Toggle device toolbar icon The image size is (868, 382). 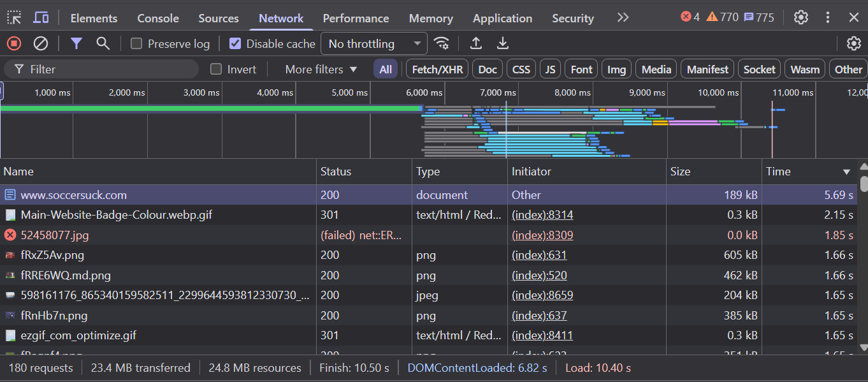[x=41, y=18]
